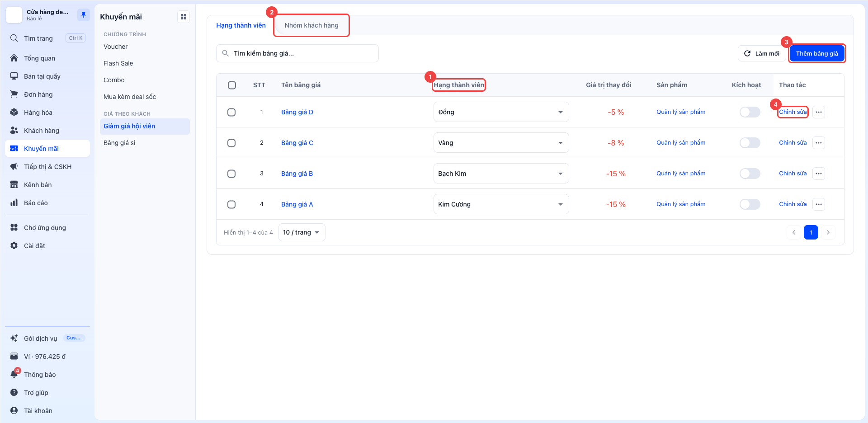Open Hàng hóa box icon
Viewport: 868px width, 423px height.
point(14,113)
